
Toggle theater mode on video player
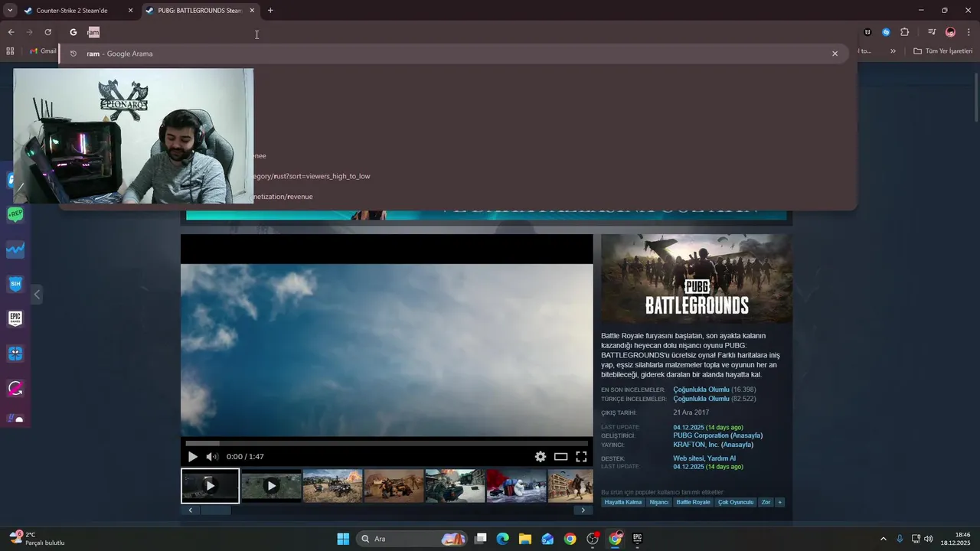pyautogui.click(x=561, y=457)
